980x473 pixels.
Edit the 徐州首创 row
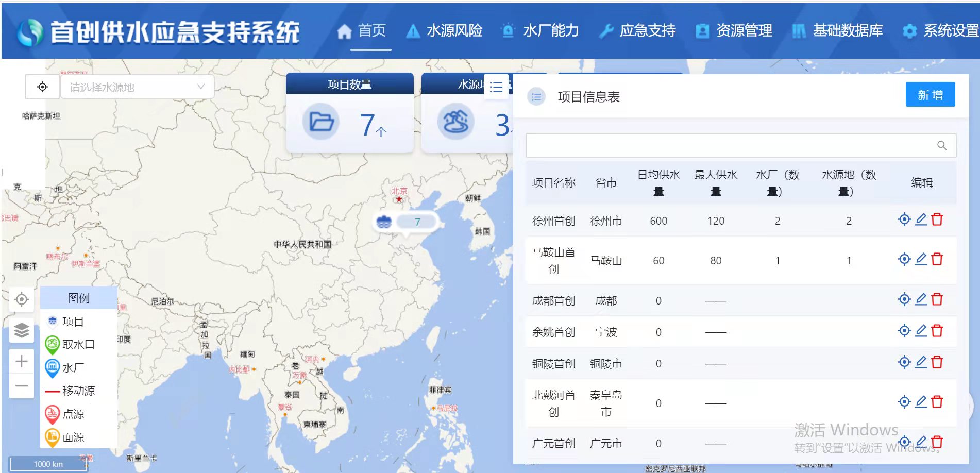click(921, 219)
